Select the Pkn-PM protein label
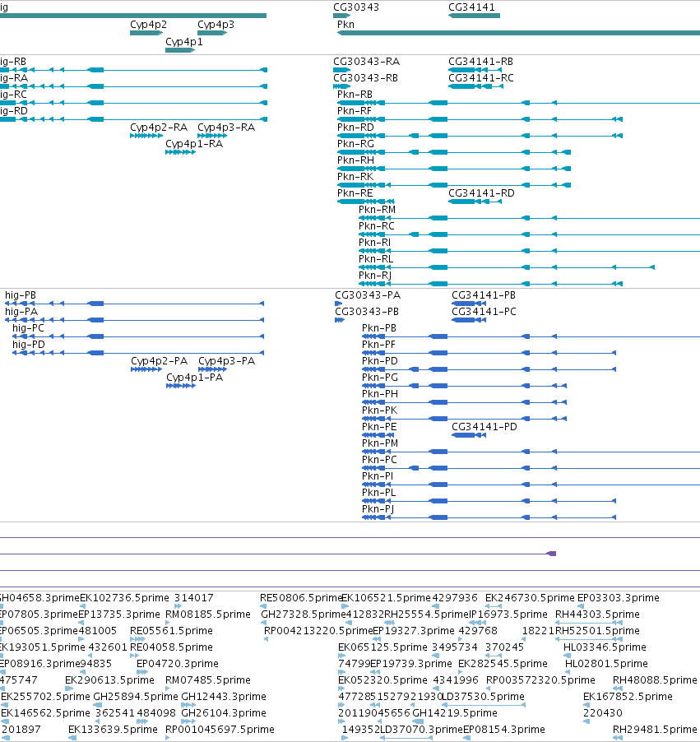 tap(379, 443)
